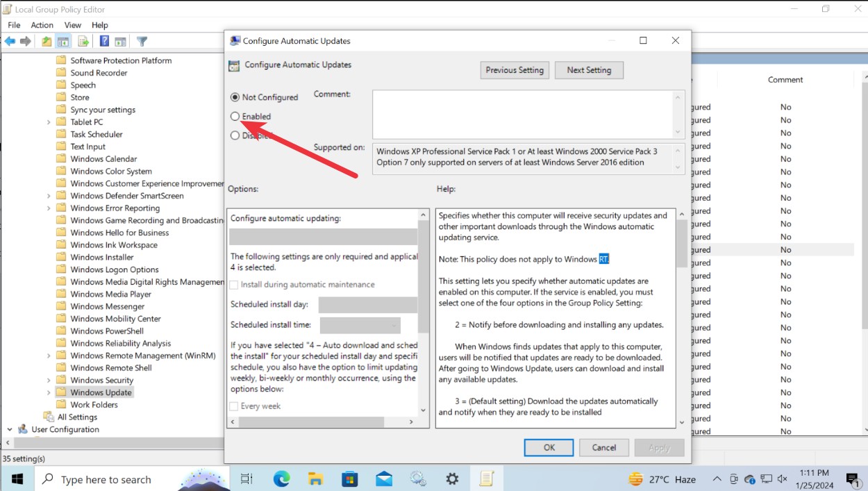Open the View menu

[72, 24]
